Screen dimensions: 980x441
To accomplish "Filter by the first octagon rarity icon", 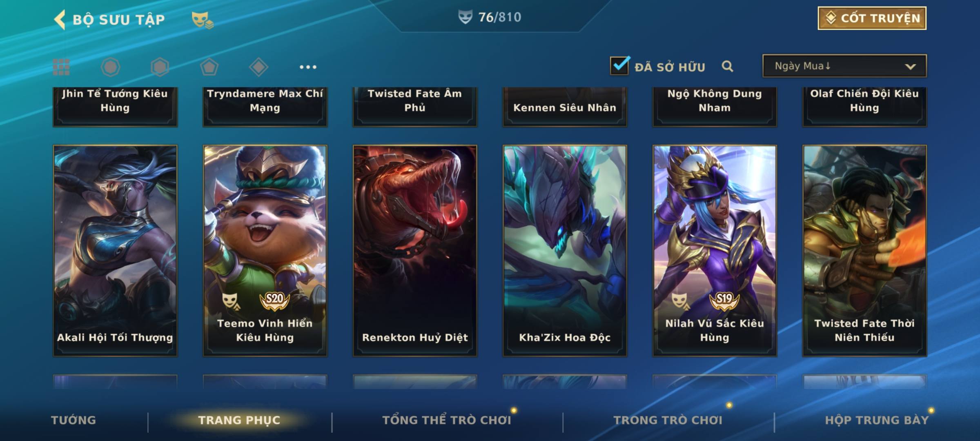I will click(110, 67).
